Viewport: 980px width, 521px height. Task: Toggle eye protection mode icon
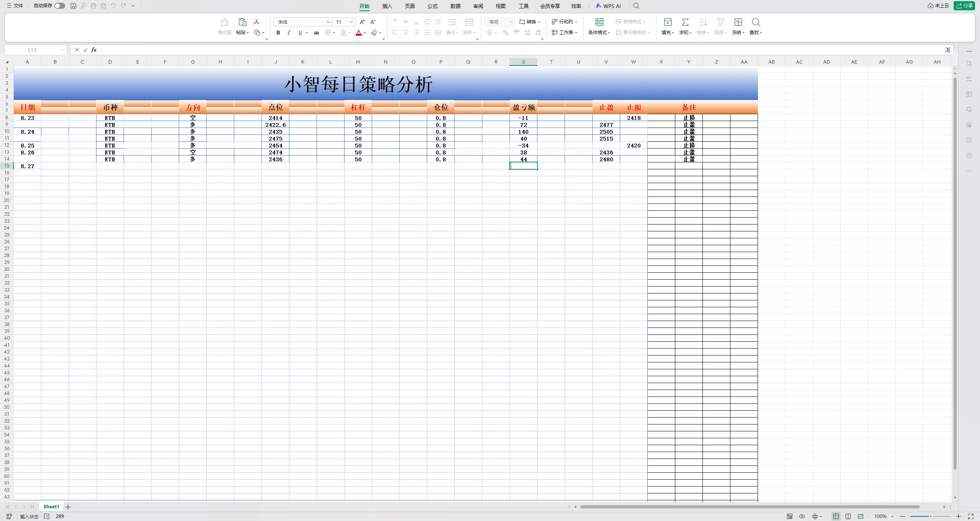coord(802,516)
